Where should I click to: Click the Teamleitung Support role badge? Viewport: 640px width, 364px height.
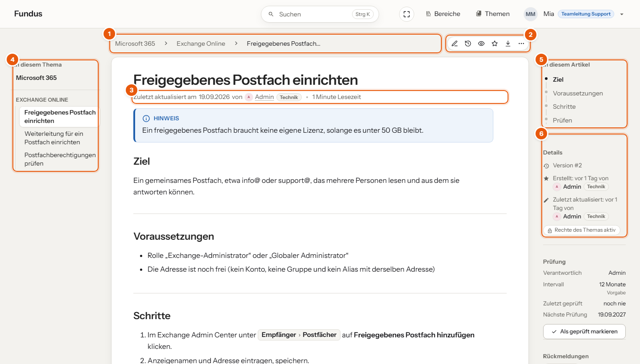[x=586, y=14]
